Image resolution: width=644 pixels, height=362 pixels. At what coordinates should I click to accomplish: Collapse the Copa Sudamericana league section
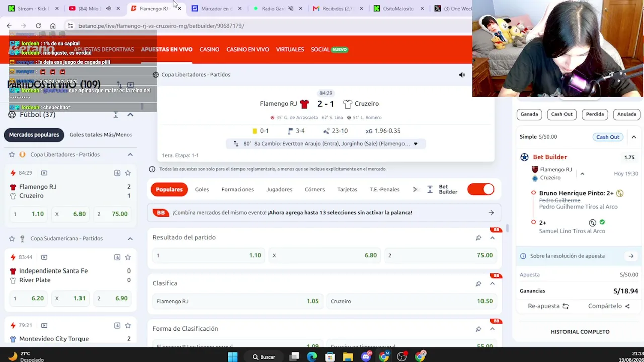pos(130,239)
